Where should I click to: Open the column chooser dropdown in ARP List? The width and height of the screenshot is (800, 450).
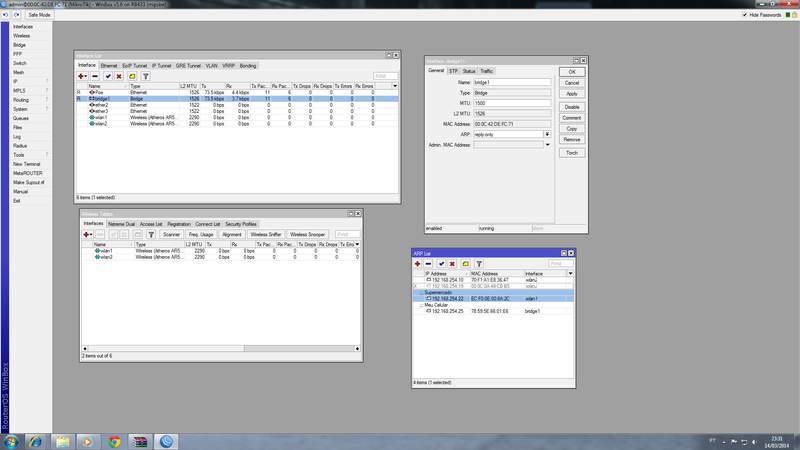pyautogui.click(x=570, y=274)
